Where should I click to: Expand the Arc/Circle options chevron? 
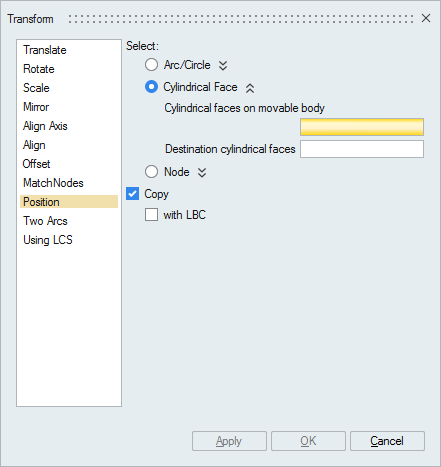point(223,65)
